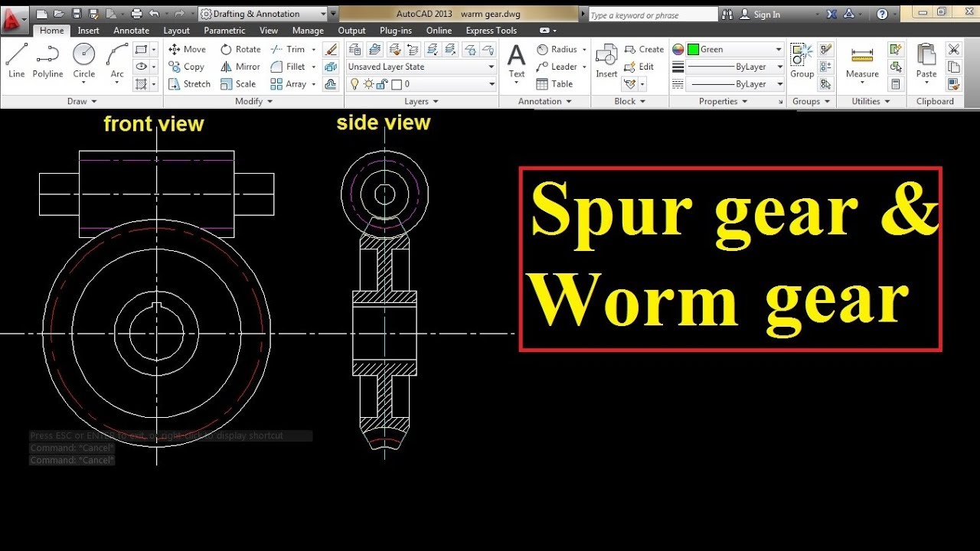Screen dimensions: 980x551
Task: Expand the Draw panel
Action: [82, 101]
